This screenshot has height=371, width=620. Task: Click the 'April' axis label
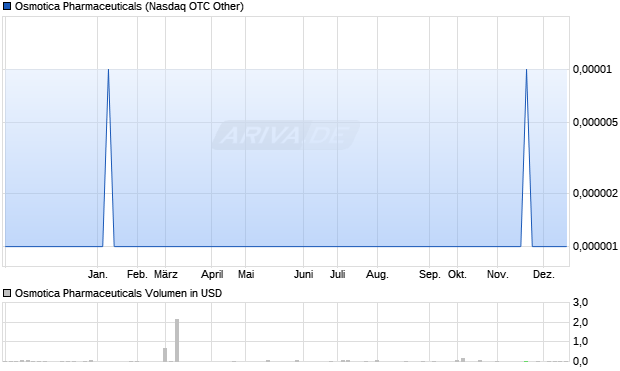(212, 274)
